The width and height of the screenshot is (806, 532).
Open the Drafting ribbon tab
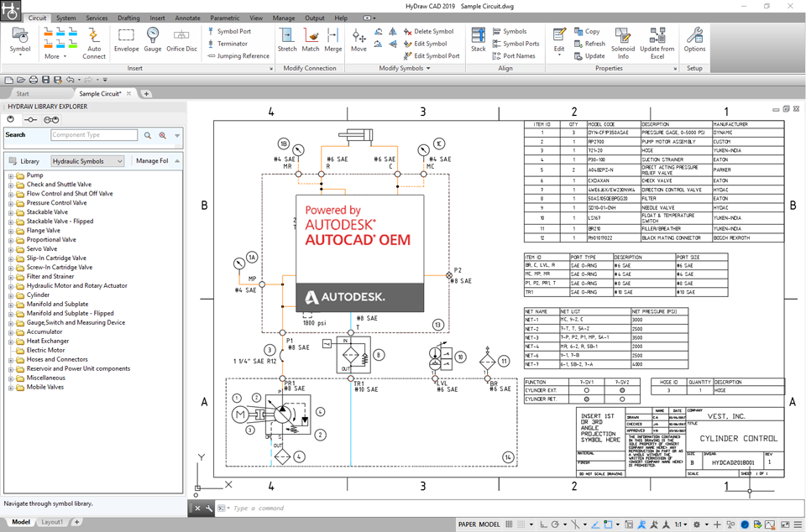click(x=128, y=18)
